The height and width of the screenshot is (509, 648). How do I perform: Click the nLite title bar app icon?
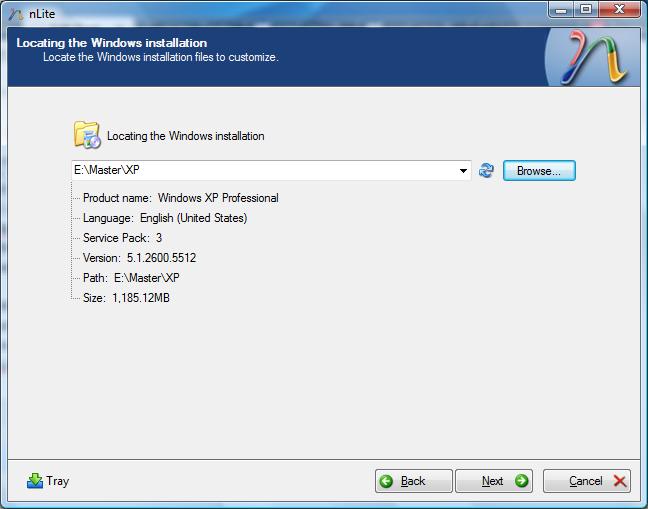17,14
